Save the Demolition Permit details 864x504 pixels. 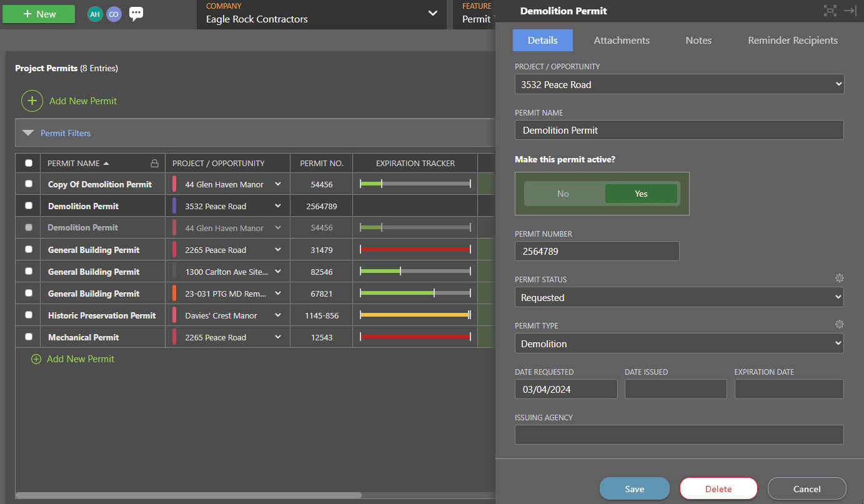(x=634, y=488)
